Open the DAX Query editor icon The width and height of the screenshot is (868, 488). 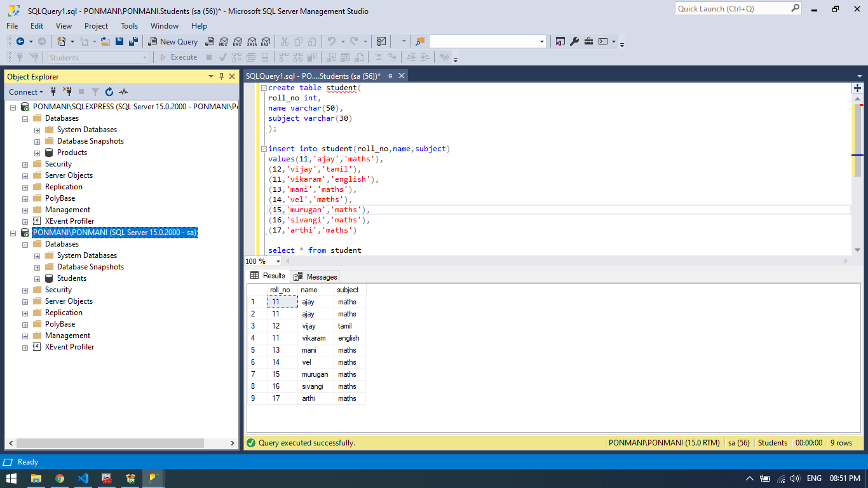(x=266, y=41)
